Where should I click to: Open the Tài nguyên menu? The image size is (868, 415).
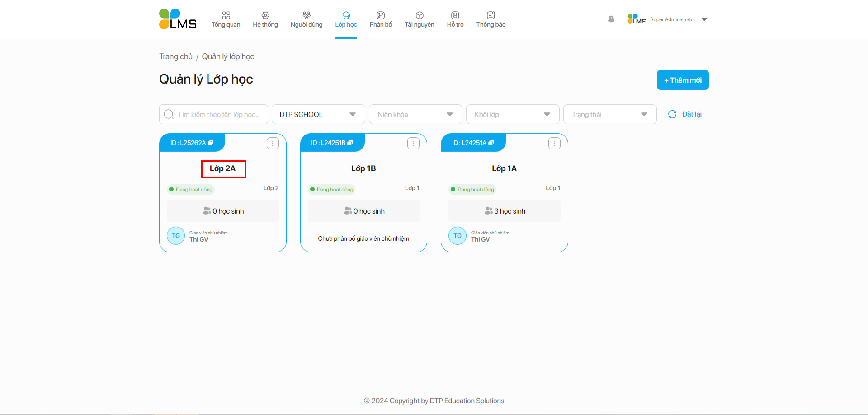pyautogui.click(x=419, y=19)
